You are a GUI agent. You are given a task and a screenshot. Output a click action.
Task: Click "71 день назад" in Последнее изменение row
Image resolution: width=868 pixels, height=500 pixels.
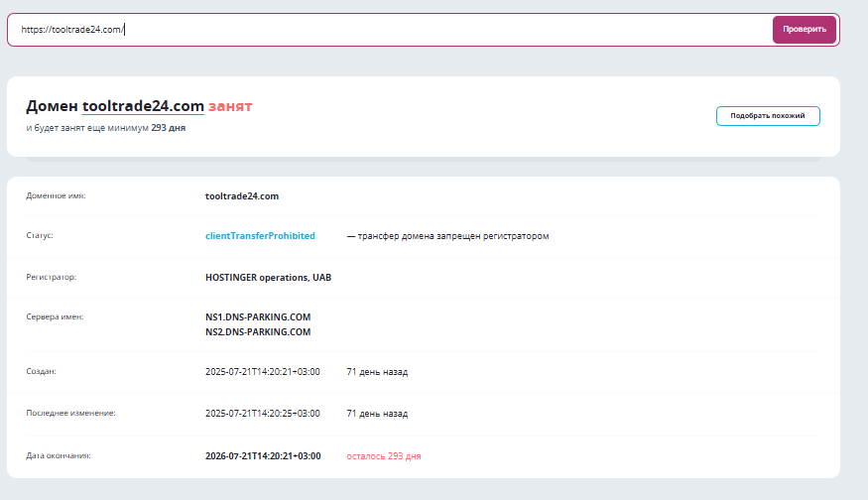(377, 414)
